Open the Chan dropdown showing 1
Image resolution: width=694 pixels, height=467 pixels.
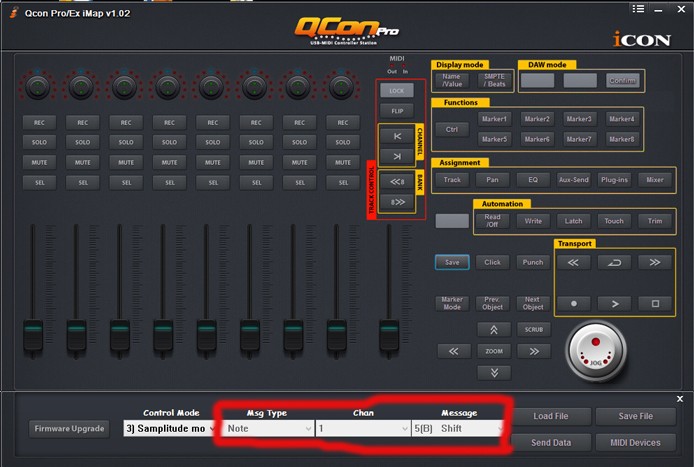pos(363,428)
